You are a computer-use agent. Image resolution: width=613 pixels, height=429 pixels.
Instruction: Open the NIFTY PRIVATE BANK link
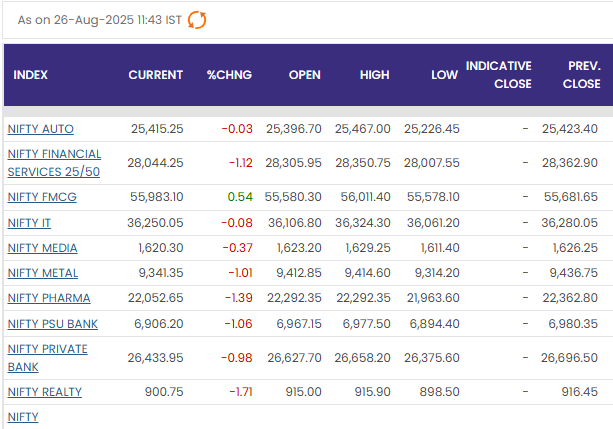tap(48, 358)
